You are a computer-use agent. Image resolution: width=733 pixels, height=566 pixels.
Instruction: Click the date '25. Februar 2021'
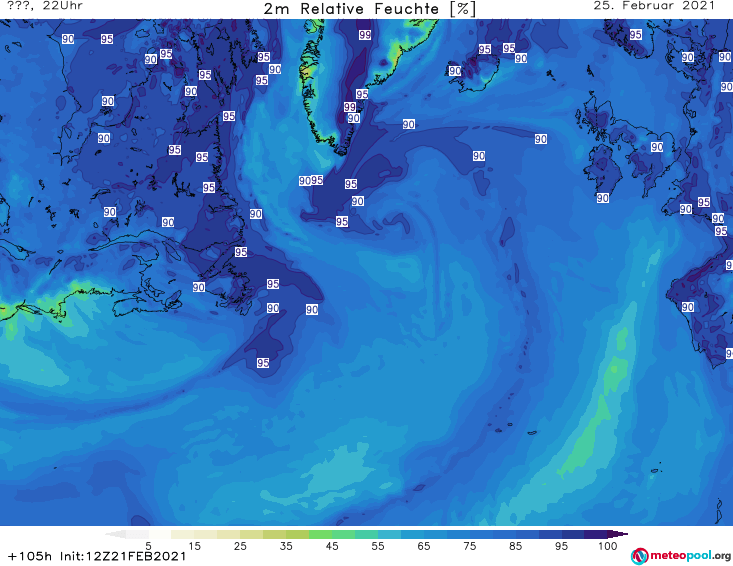click(x=654, y=6)
